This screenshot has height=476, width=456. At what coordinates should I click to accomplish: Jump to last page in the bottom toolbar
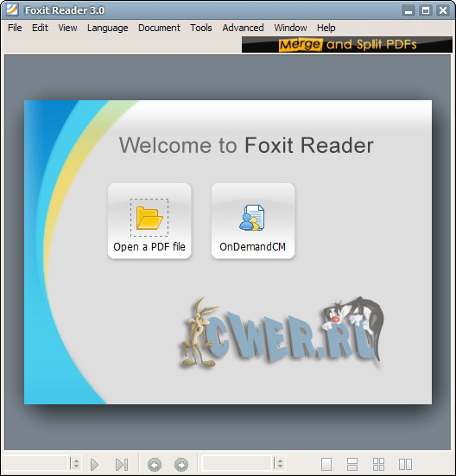[122, 465]
